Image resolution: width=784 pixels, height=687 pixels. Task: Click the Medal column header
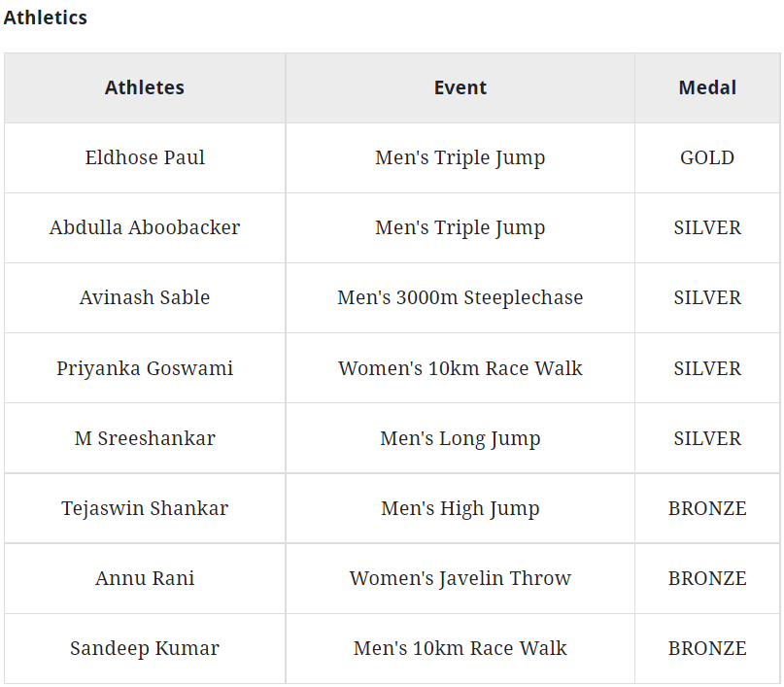[x=707, y=87]
